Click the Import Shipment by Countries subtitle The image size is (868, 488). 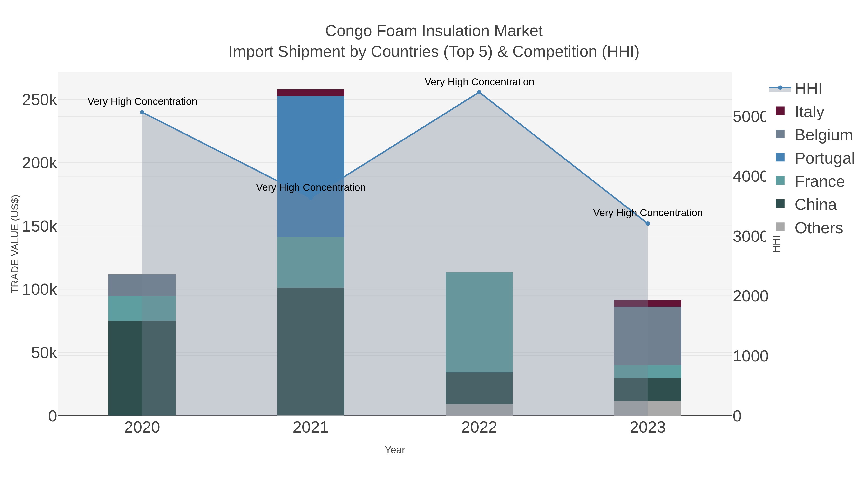(x=434, y=52)
